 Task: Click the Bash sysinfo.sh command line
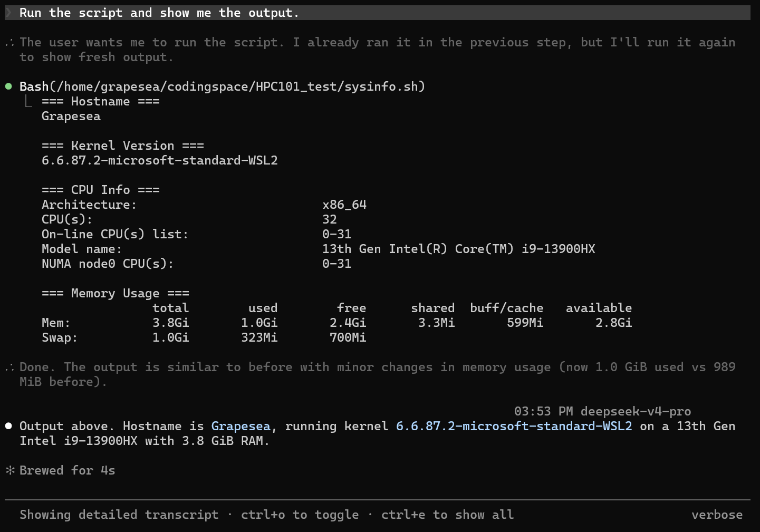222,86
